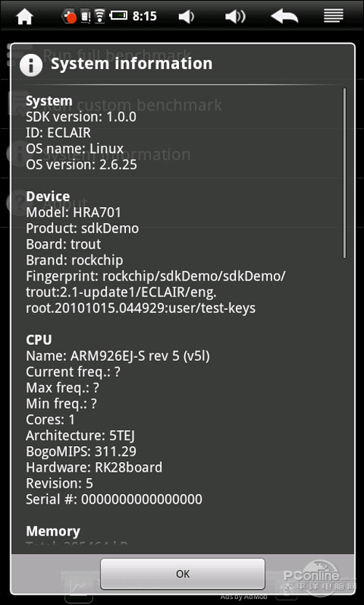Tap the Device section heading
The width and height of the screenshot is (364, 605).
[x=48, y=196]
